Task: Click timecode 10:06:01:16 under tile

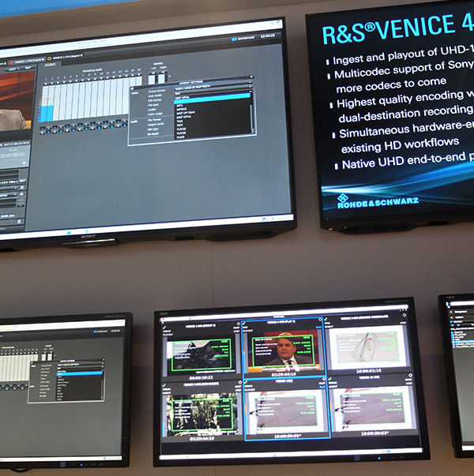Action: pyautogui.click(x=368, y=371)
